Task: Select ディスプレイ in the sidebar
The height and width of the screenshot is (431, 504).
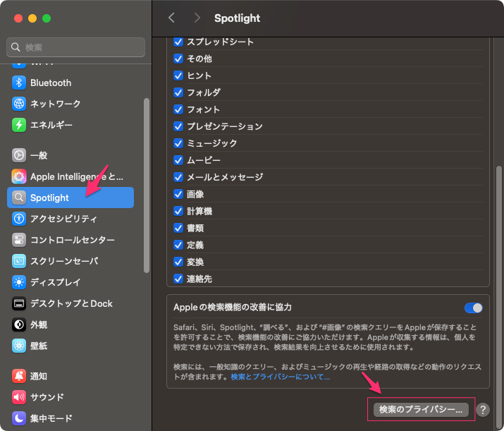Action: [70, 282]
